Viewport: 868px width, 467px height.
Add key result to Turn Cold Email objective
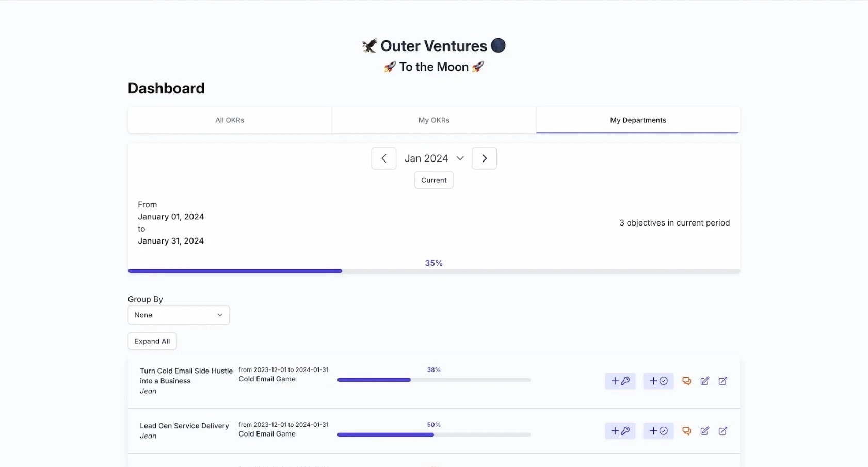pyautogui.click(x=620, y=381)
